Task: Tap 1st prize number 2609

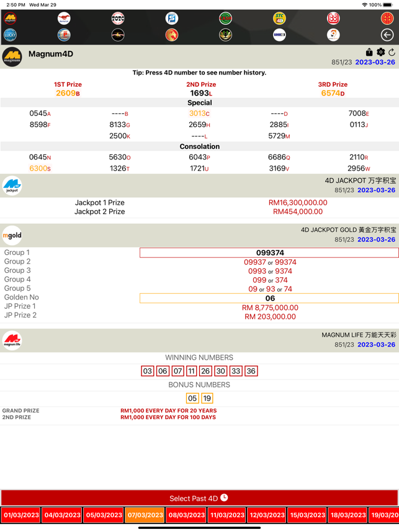Action: 68,93
